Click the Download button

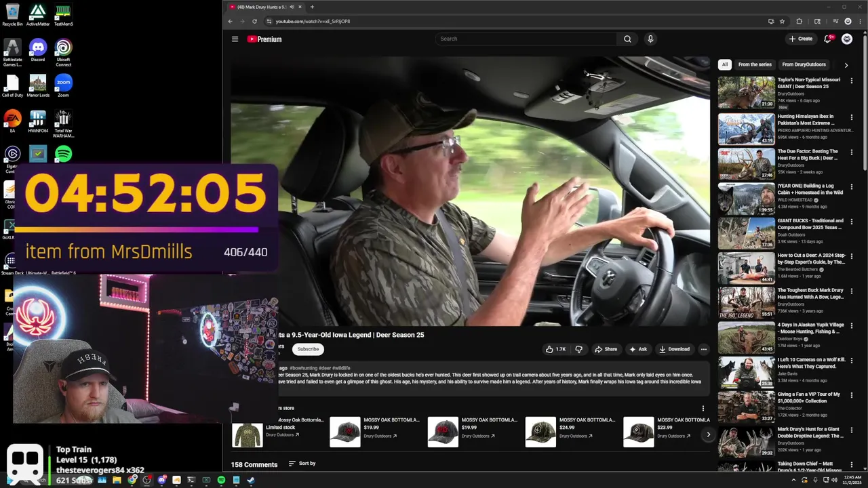[x=674, y=349]
